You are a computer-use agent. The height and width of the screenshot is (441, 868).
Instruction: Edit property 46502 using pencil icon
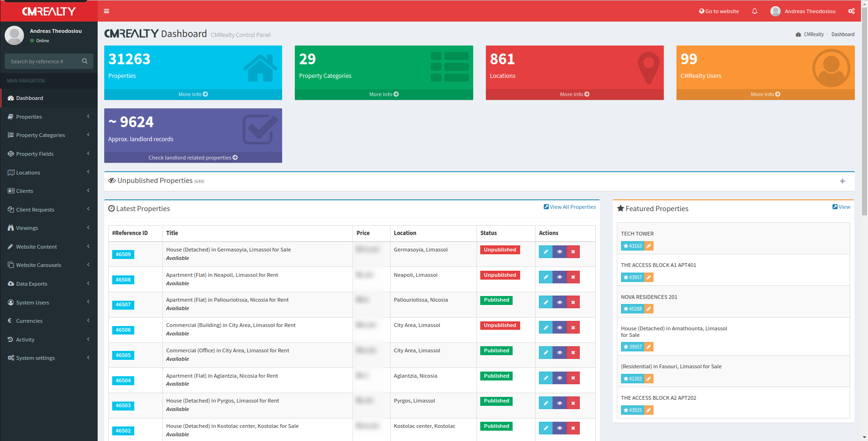coord(545,428)
